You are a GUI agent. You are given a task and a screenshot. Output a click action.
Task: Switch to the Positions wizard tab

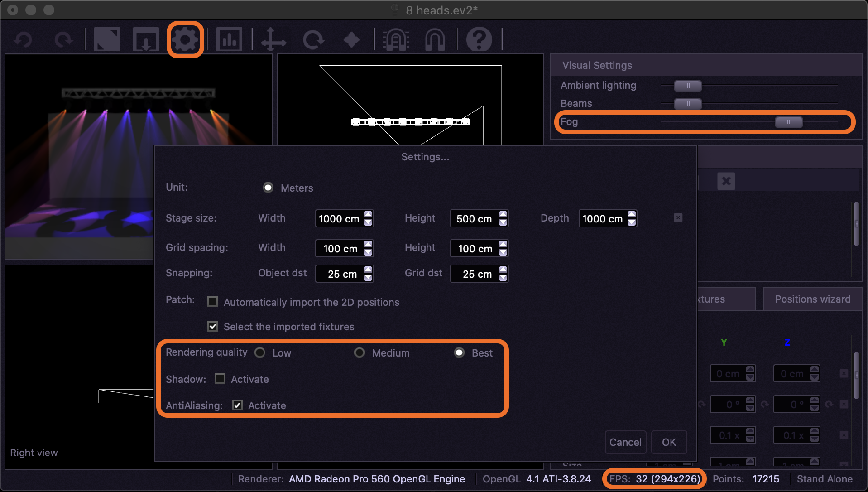812,299
